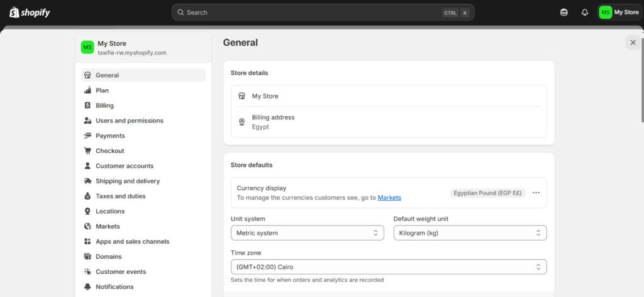
Task: Open Checkout settings
Action: [x=143, y=151]
